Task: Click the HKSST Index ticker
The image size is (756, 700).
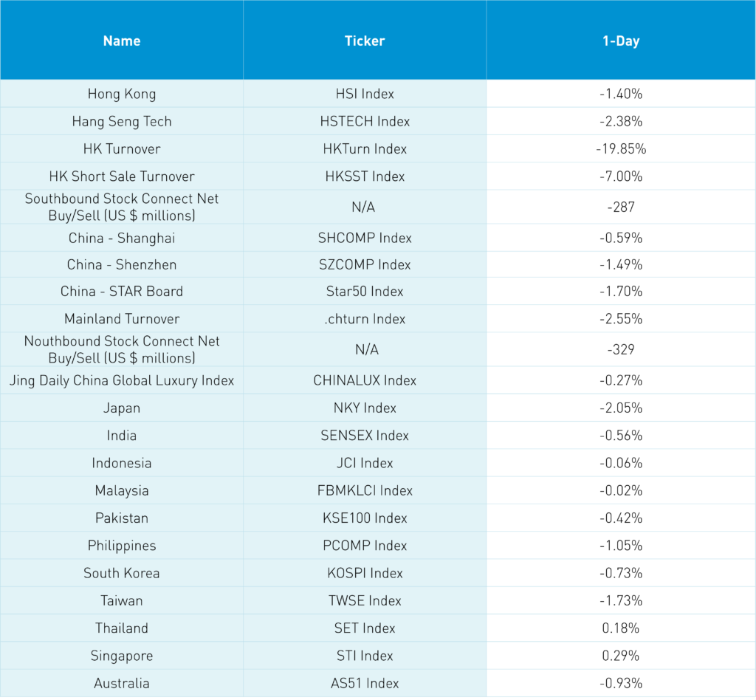Action: pos(365,176)
